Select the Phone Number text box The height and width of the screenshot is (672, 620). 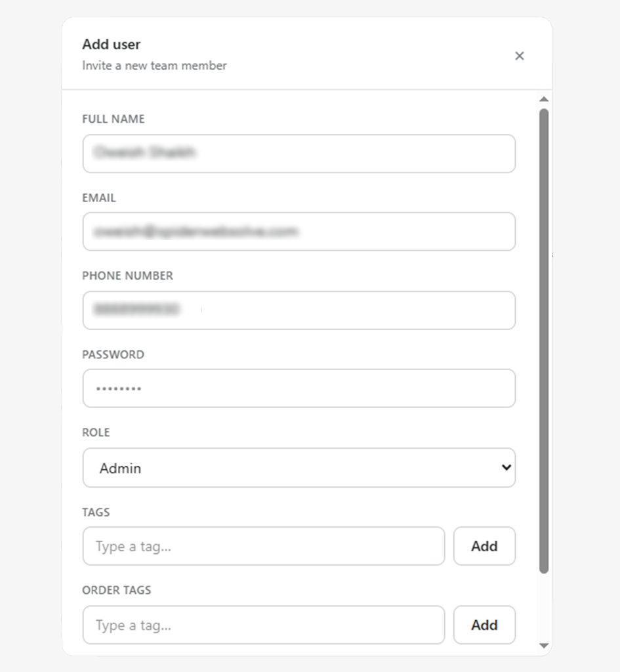299,310
